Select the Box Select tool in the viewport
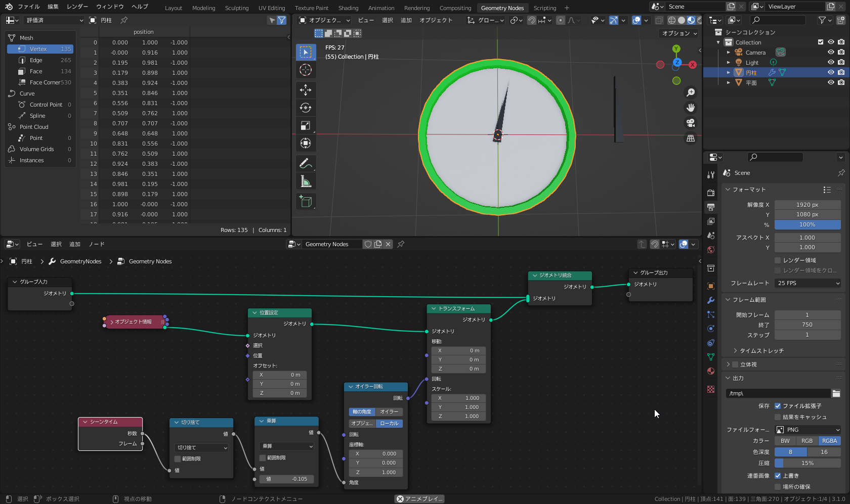The height and width of the screenshot is (504, 850). coord(306,52)
